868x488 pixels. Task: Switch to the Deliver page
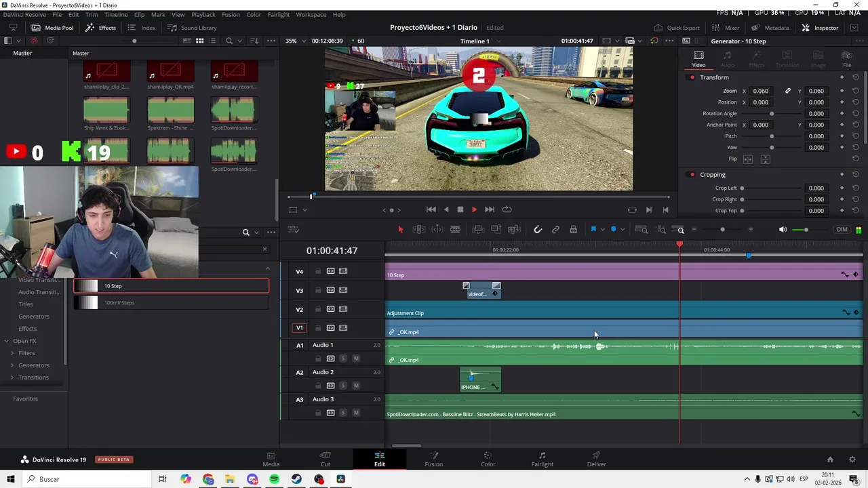pos(596,459)
